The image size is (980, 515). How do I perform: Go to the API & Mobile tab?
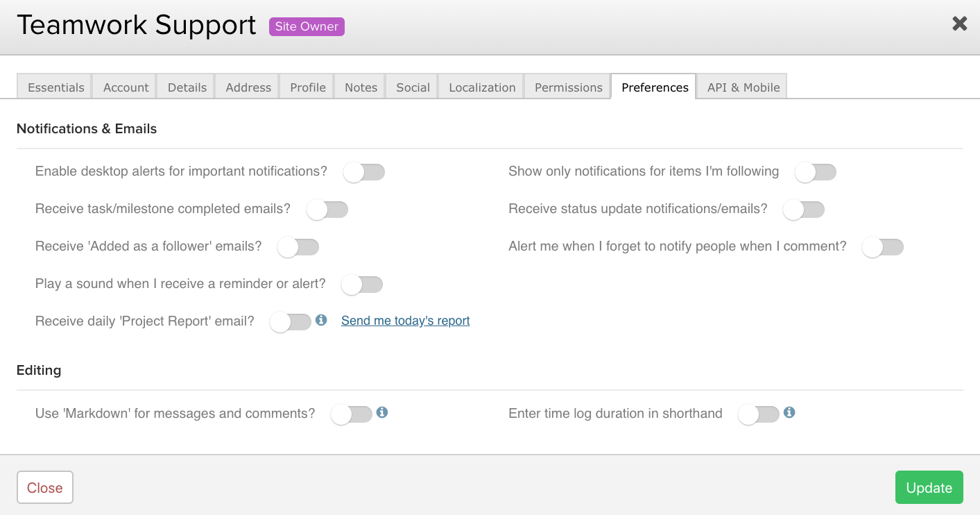pos(743,87)
